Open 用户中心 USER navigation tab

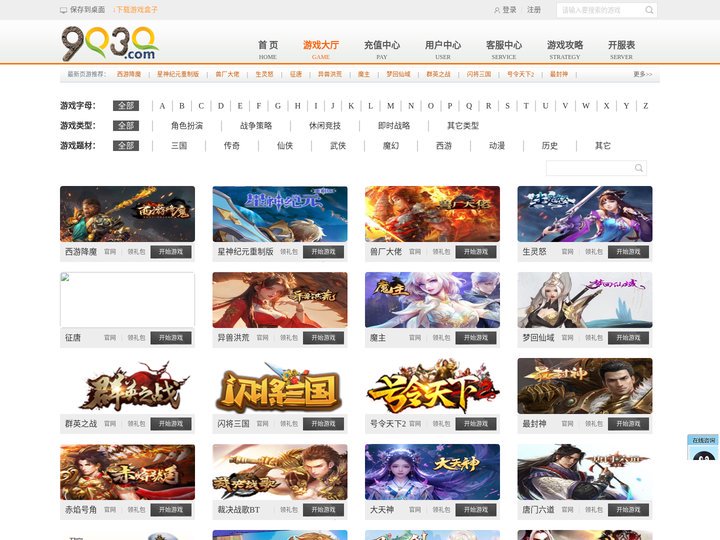[443, 50]
